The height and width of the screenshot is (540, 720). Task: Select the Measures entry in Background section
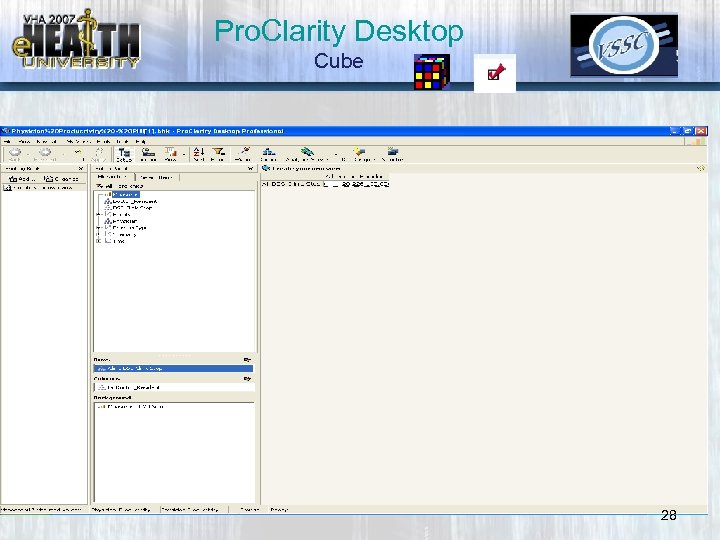pos(131,407)
